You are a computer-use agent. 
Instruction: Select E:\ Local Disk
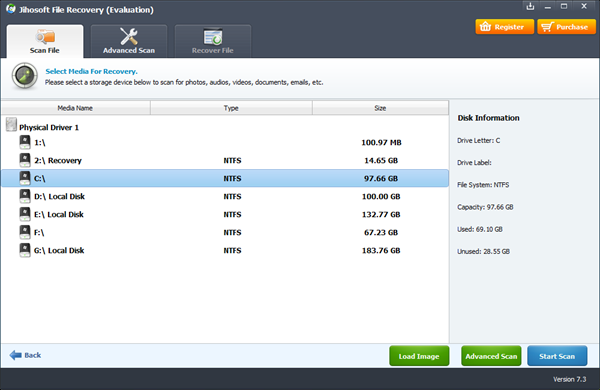225,214
